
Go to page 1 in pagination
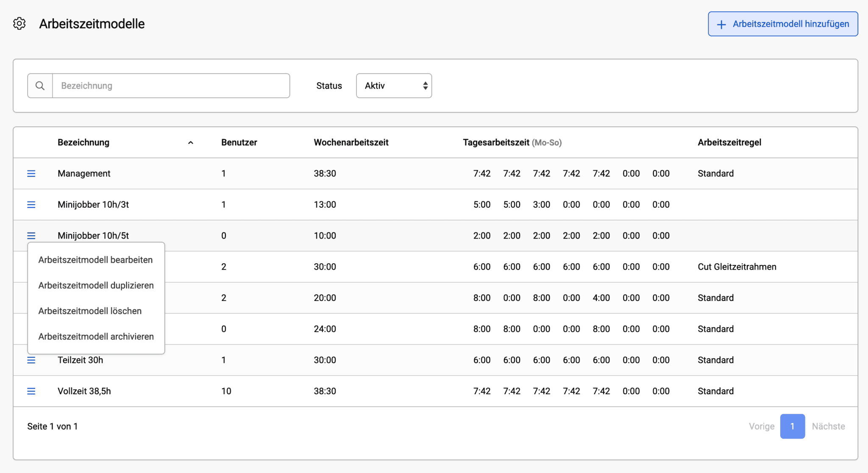[x=792, y=426]
